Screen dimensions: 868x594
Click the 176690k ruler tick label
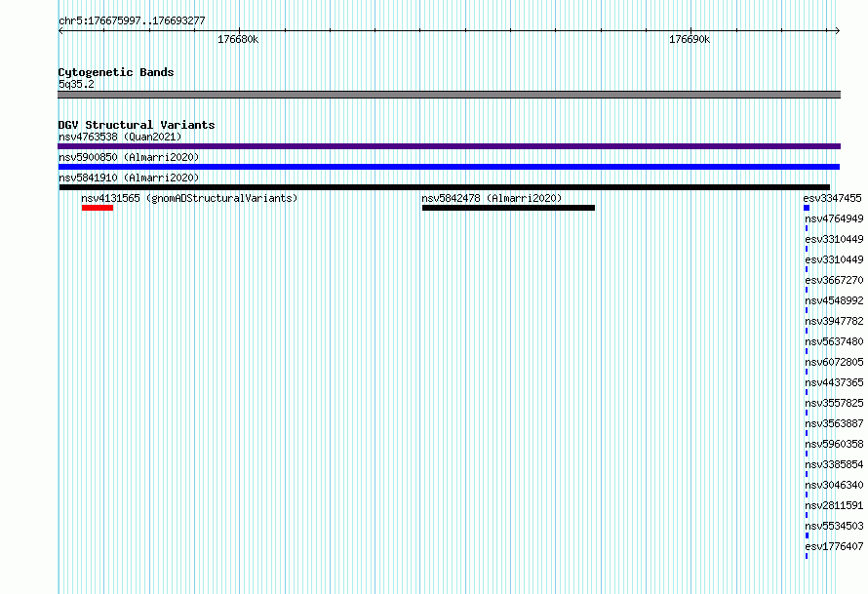coord(690,39)
